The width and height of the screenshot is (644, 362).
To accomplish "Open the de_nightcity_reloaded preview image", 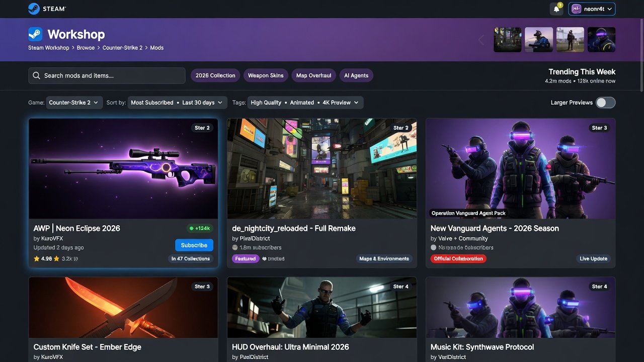I will click(x=321, y=168).
